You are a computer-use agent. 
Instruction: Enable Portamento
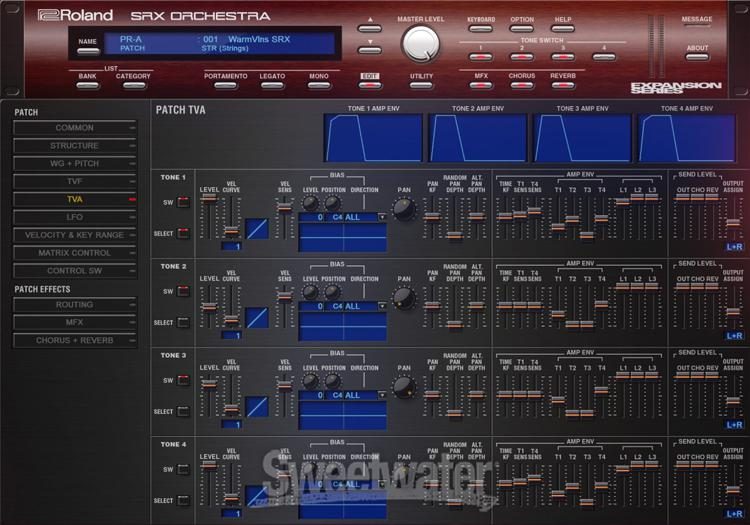[225, 86]
